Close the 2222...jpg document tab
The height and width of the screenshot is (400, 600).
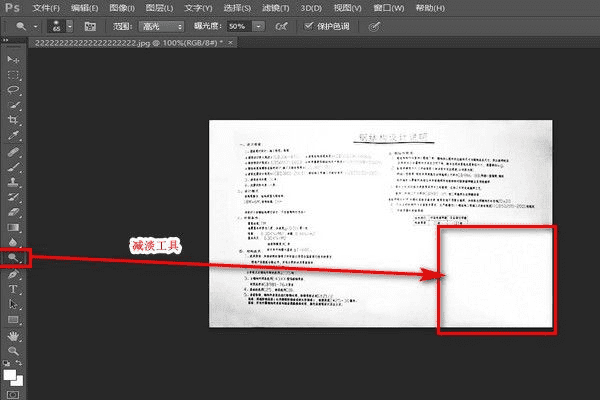click(x=230, y=43)
